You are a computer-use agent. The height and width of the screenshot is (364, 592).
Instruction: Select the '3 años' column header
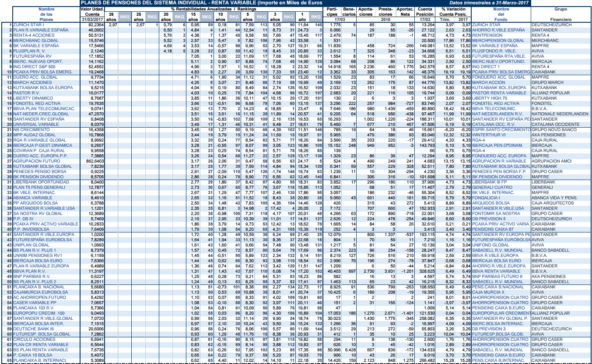pyautogui.click(x=274, y=17)
